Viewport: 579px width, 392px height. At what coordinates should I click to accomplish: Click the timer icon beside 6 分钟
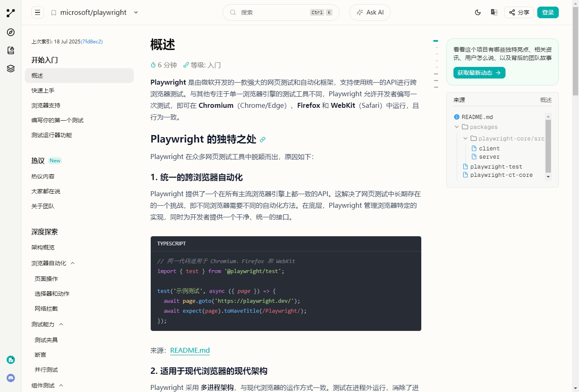[153, 65]
